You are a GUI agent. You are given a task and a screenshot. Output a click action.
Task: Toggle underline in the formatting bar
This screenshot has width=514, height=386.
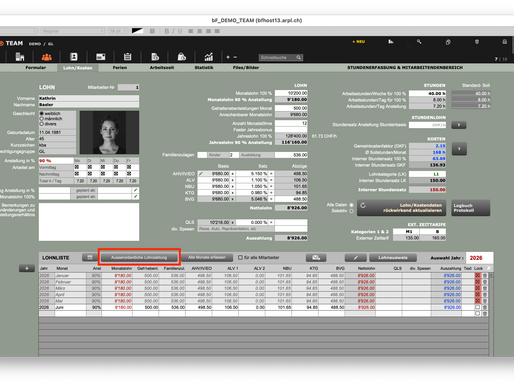click(x=180, y=31)
